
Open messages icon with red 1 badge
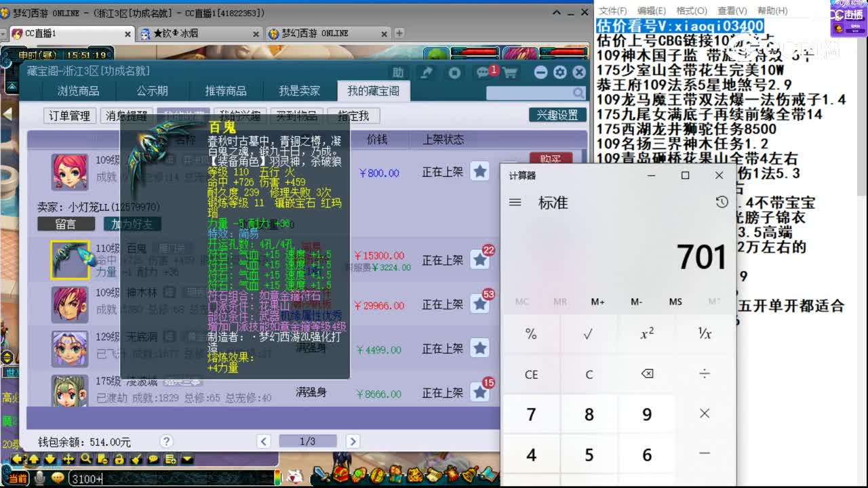click(x=484, y=73)
